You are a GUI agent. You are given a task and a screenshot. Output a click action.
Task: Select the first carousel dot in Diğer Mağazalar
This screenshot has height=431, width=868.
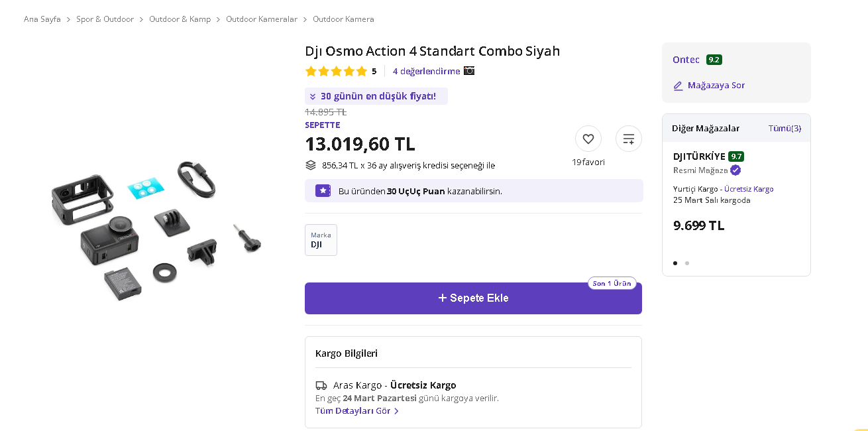click(x=675, y=263)
